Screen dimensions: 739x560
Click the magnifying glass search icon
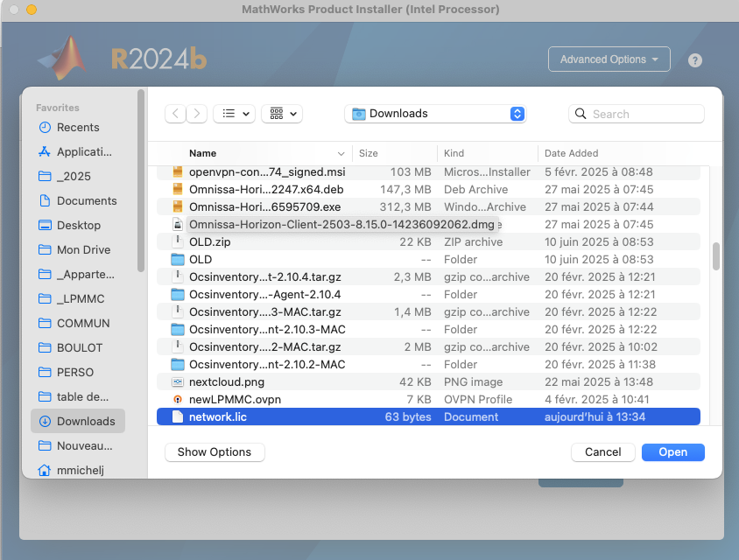(x=581, y=114)
